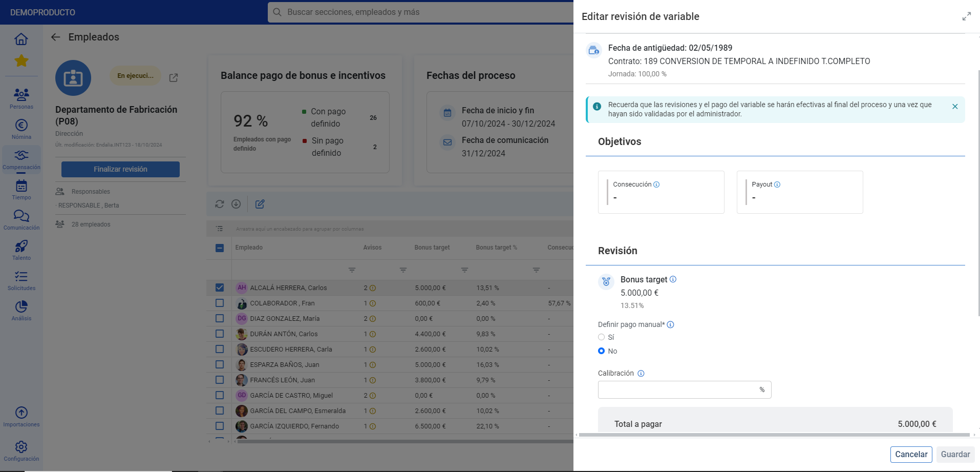Open Solicitudes section in sidebar
This screenshot has width=980, height=472.
(x=21, y=280)
